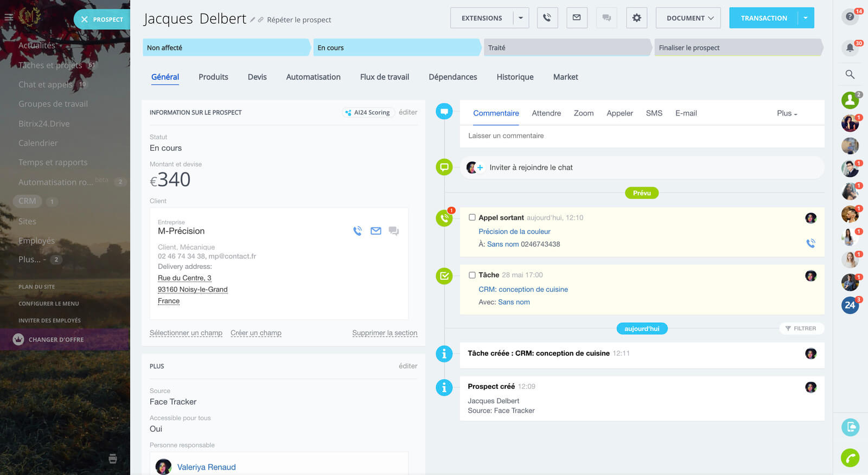Switch to the Produits tab

(x=213, y=77)
